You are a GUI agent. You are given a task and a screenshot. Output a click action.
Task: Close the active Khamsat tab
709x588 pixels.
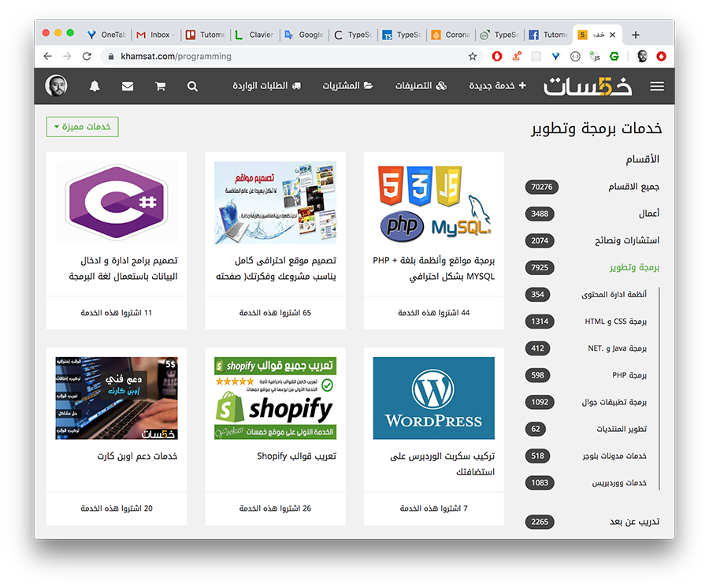coord(612,35)
